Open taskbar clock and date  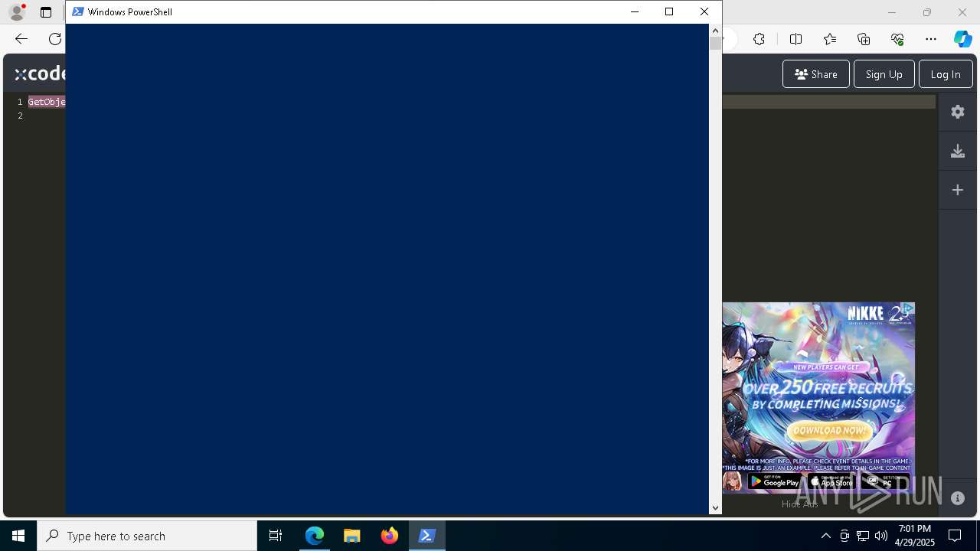coord(916,536)
